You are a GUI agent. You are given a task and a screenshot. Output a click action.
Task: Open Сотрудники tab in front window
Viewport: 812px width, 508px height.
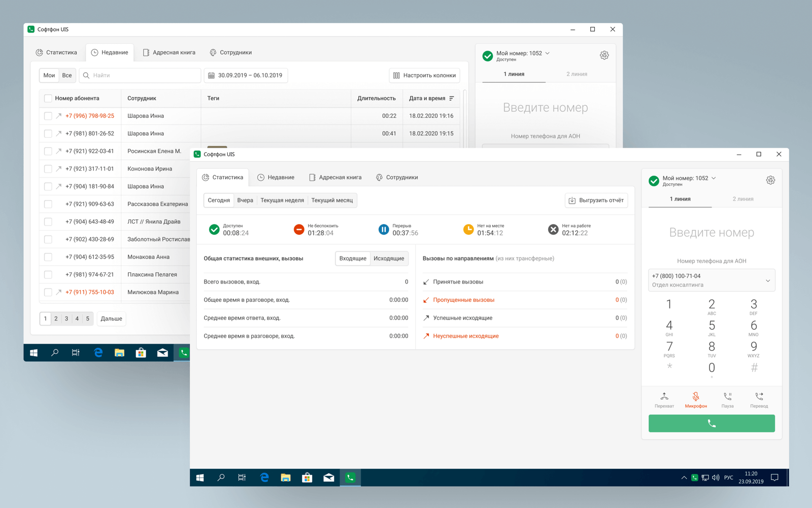pos(397,177)
